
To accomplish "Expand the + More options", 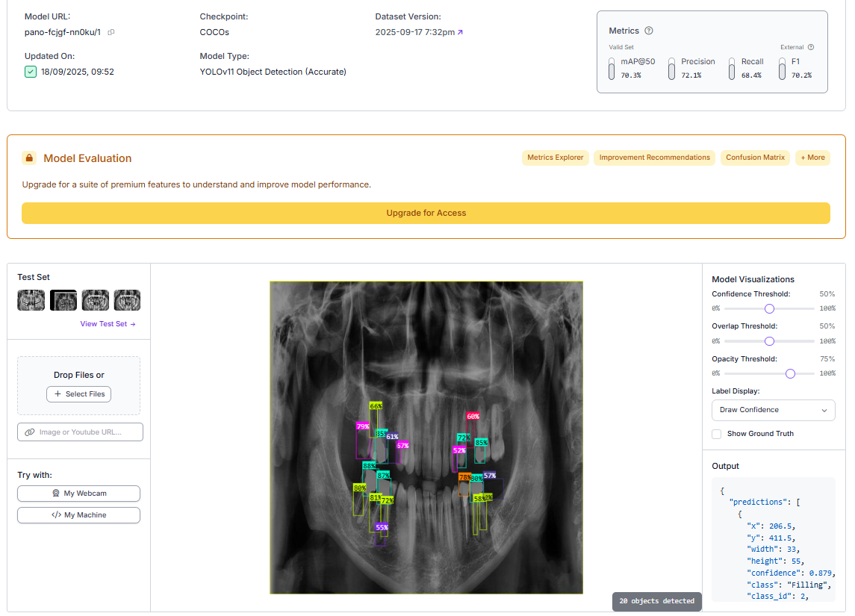I will point(812,158).
